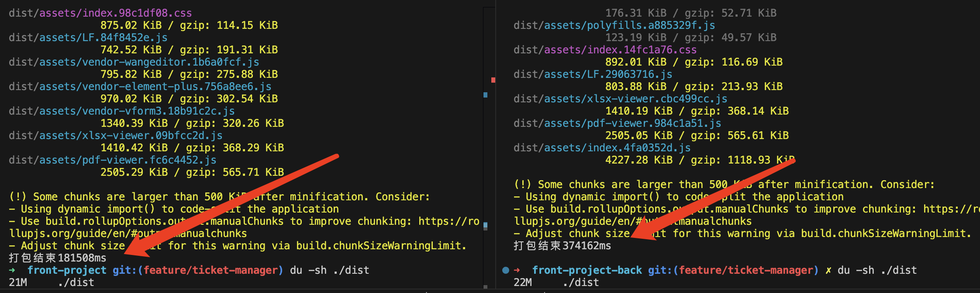This screenshot has height=293, width=980.
Task: Click the blue command status dot in right terminal
Action: [x=506, y=270]
